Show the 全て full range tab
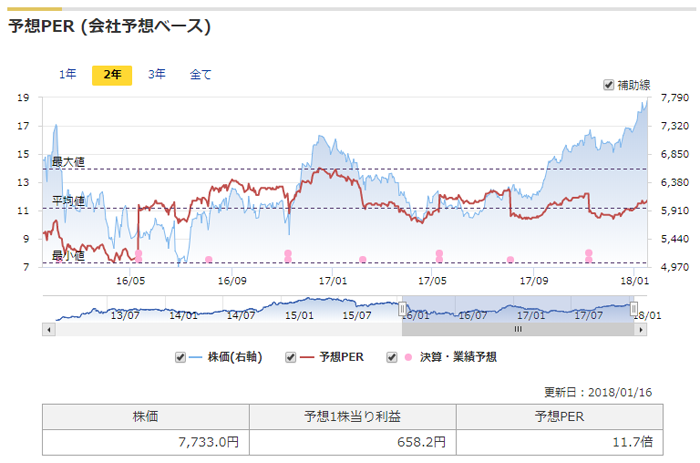 point(200,75)
